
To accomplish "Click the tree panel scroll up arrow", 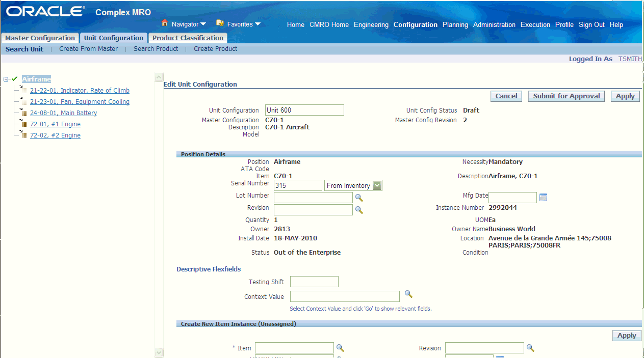I will tap(159, 77).
